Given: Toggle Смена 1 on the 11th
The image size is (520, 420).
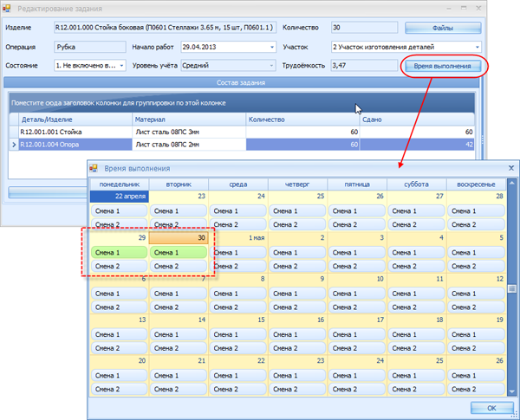Looking at the screenshot, I should 416,294.
